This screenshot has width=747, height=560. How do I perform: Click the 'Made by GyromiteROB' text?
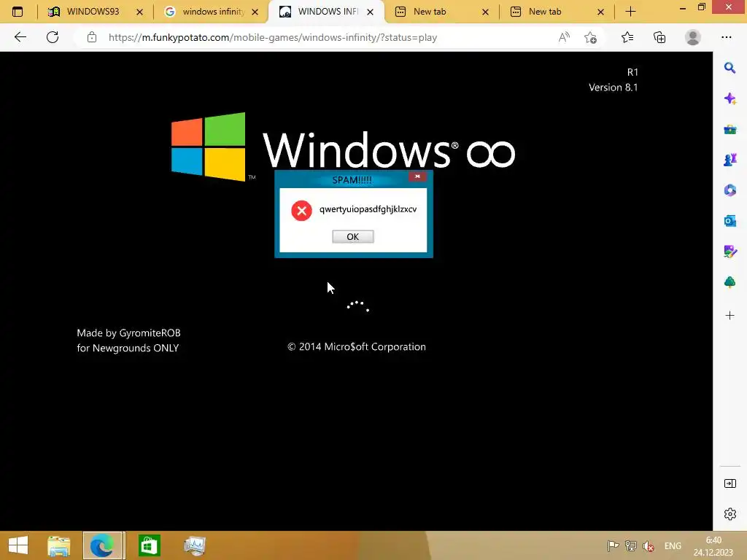[x=128, y=332]
